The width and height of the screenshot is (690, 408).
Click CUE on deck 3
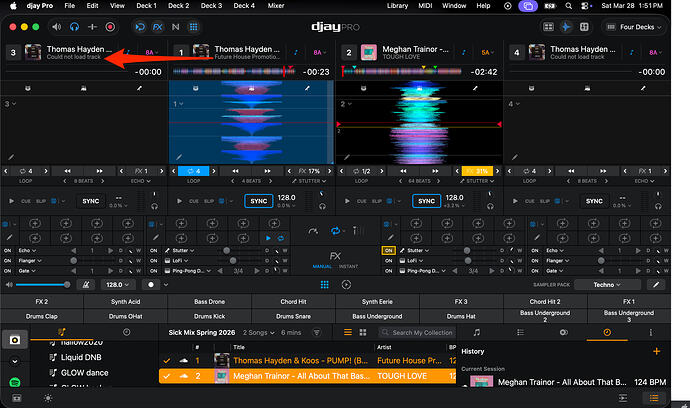pos(26,201)
